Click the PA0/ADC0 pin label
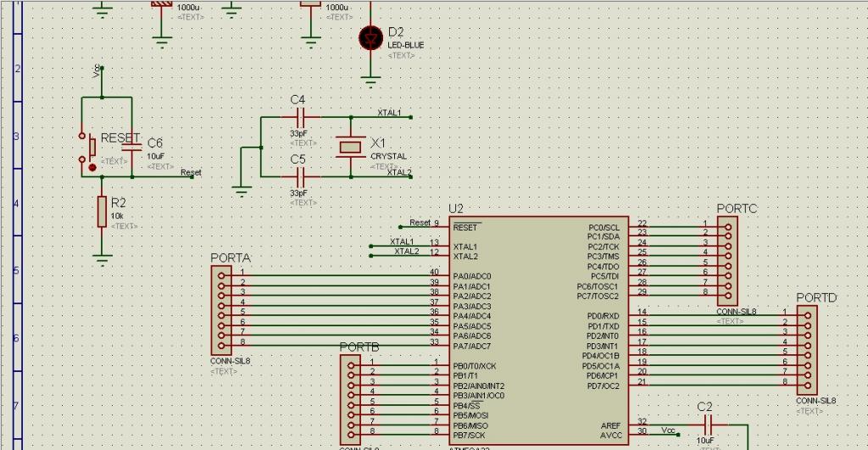Image resolution: width=868 pixels, height=450 pixels. (472, 276)
